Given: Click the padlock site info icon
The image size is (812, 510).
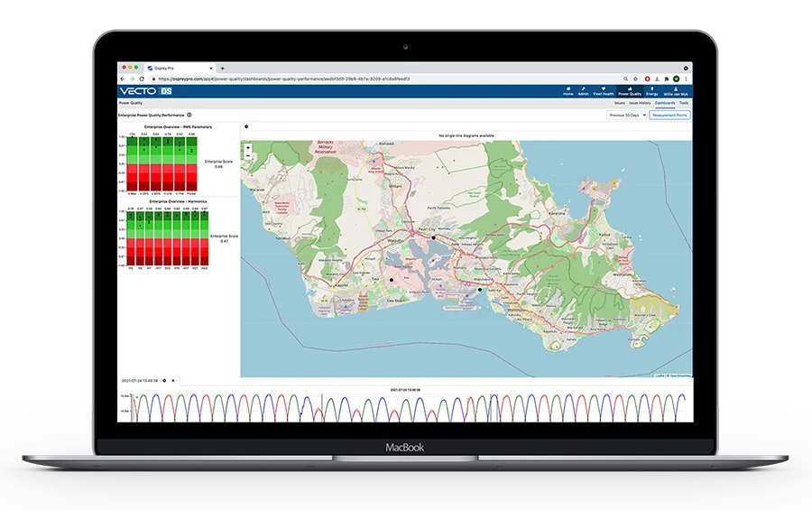Looking at the screenshot, I should coord(153,79).
